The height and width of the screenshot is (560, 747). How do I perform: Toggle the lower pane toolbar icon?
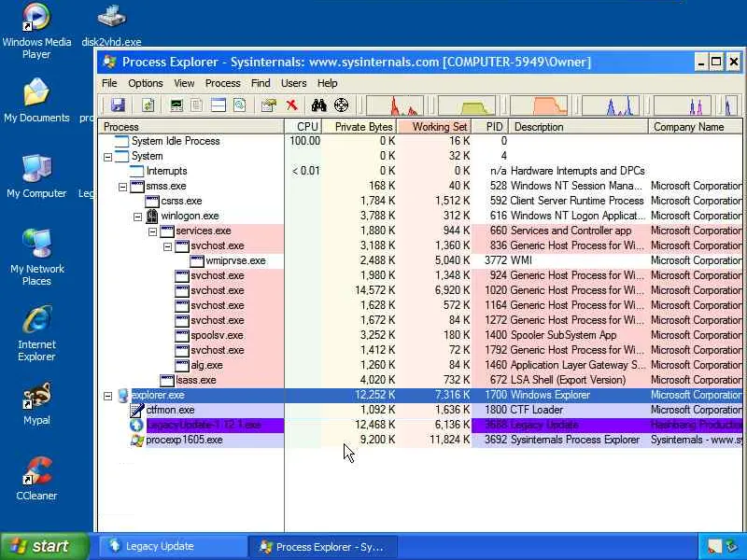(218, 105)
